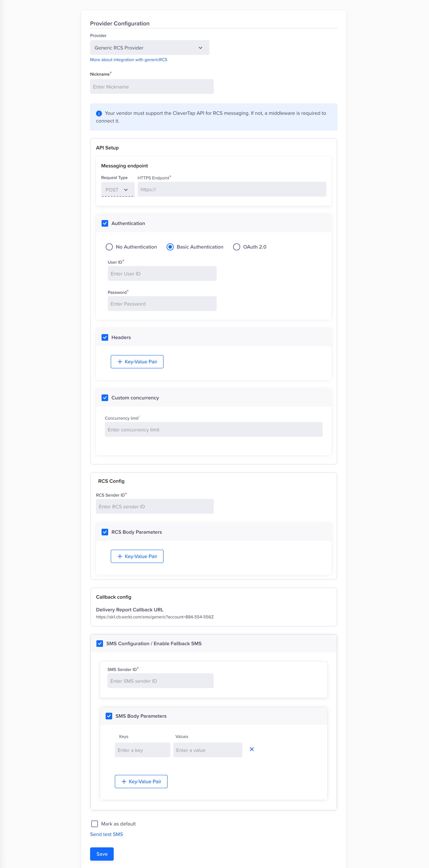Select the No Authentication option
429x868 pixels.
click(x=109, y=247)
